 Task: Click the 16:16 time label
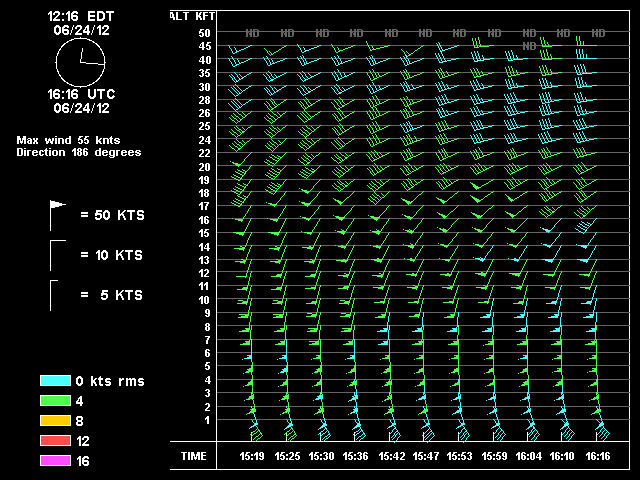click(598, 456)
